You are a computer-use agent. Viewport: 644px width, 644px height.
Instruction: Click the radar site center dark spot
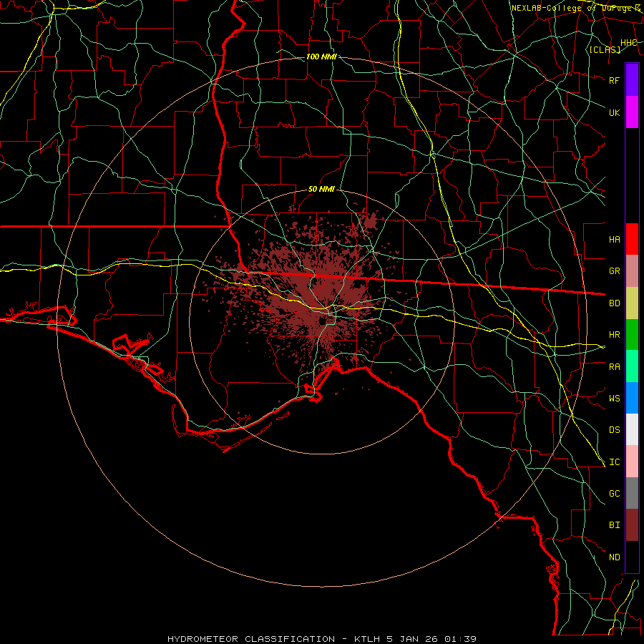click(323, 321)
